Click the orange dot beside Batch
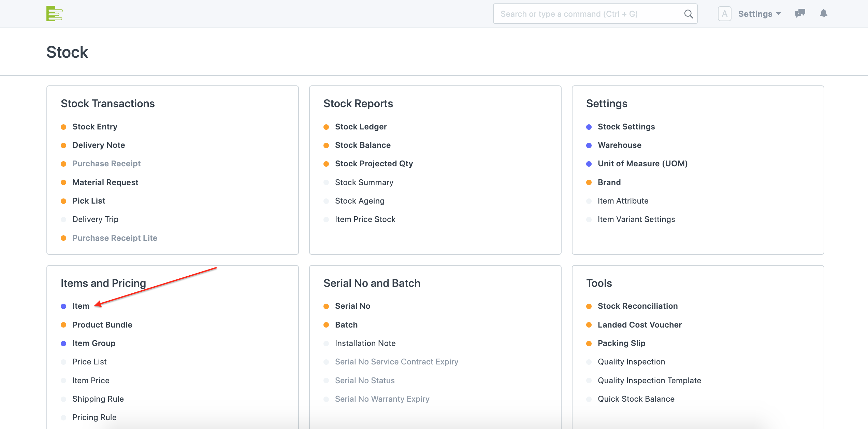Viewport: 868px width, 429px height. point(326,325)
